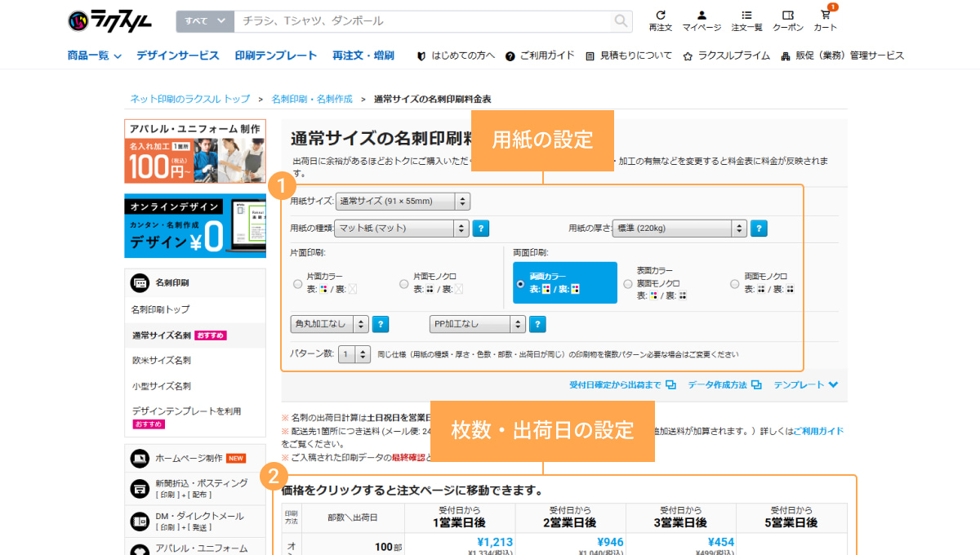Click the 名刺印刷 sidebar header icon
The width and height of the screenshot is (980, 555).
[x=139, y=283]
